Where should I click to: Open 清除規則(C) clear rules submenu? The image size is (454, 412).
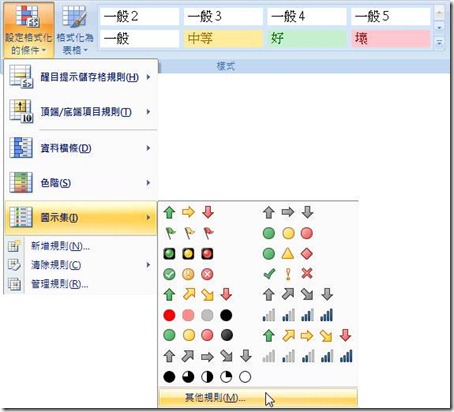81,265
